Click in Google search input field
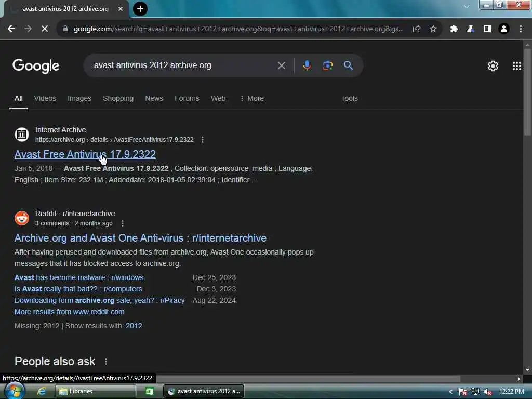The height and width of the screenshot is (399, 532). coord(183,65)
